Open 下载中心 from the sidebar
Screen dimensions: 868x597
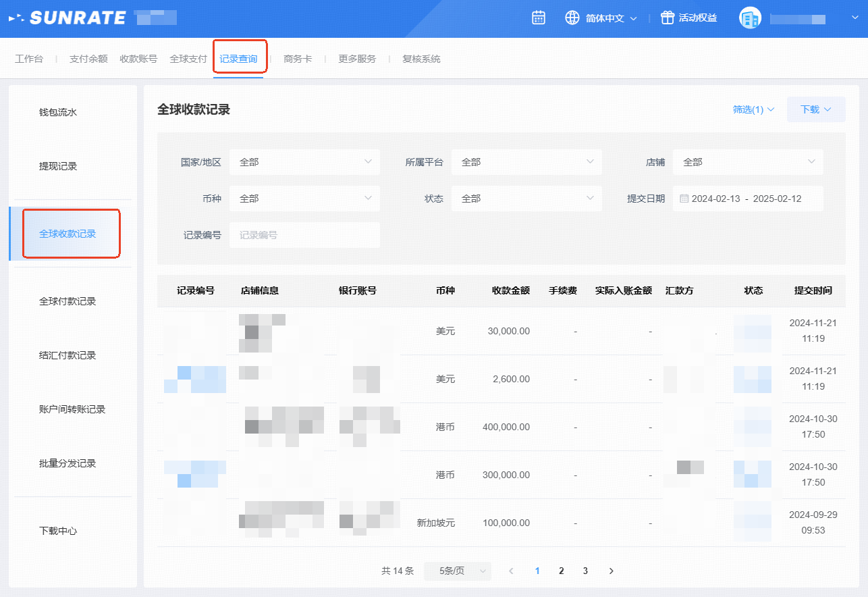point(58,531)
